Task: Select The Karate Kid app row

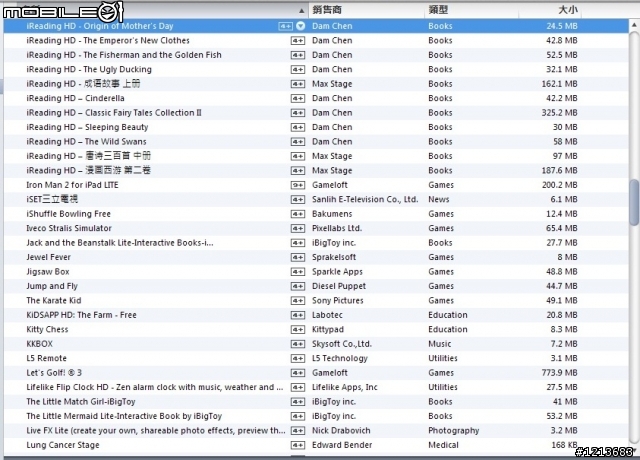Action: pos(316,301)
